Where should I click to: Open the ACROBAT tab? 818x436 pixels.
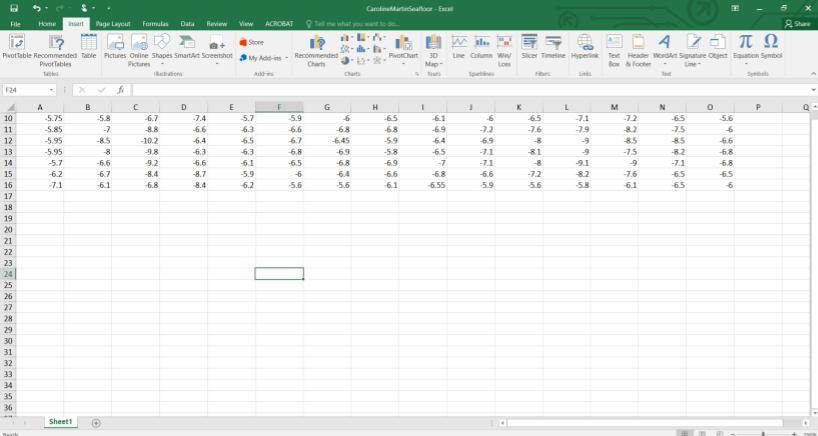(x=279, y=24)
